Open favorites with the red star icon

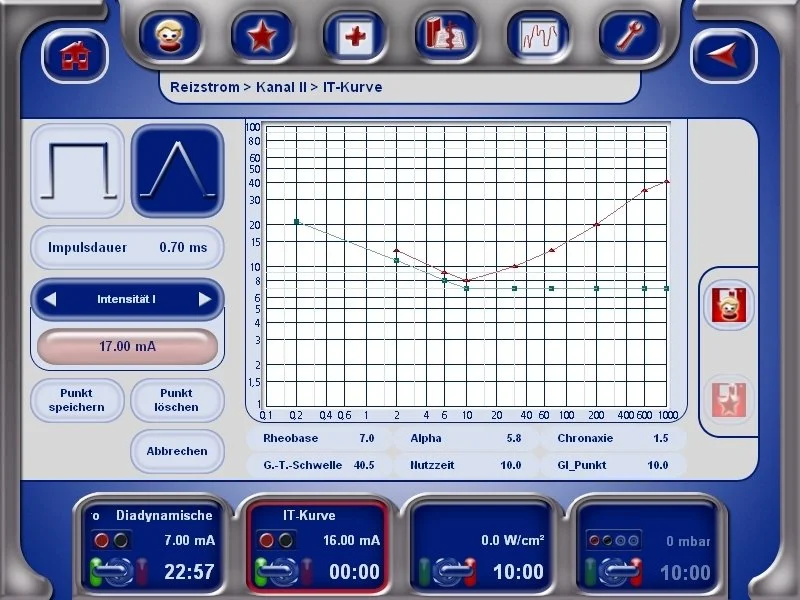click(x=262, y=36)
